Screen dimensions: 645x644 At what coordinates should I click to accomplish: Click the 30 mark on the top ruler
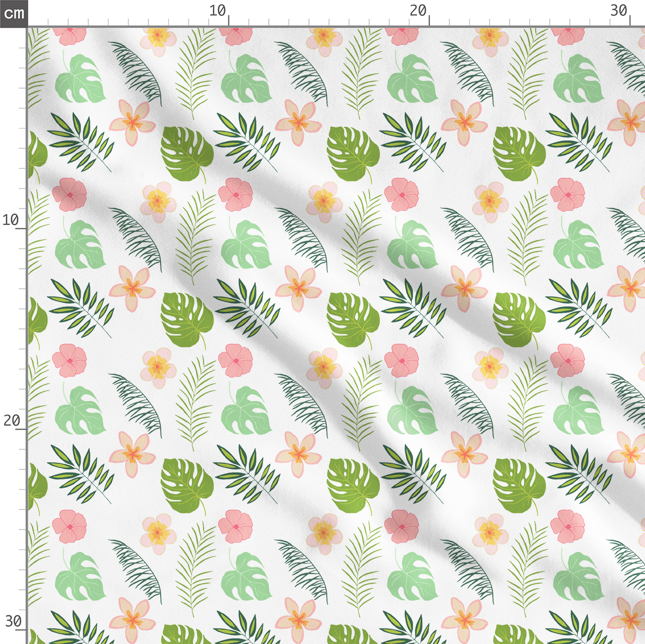(x=619, y=11)
